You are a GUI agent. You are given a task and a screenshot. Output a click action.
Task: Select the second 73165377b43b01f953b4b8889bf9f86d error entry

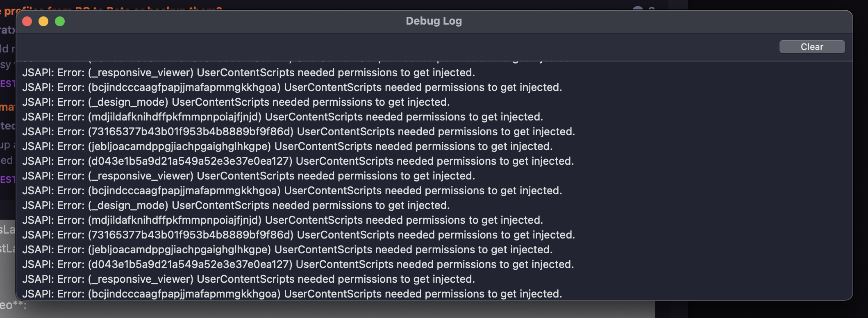click(x=298, y=235)
